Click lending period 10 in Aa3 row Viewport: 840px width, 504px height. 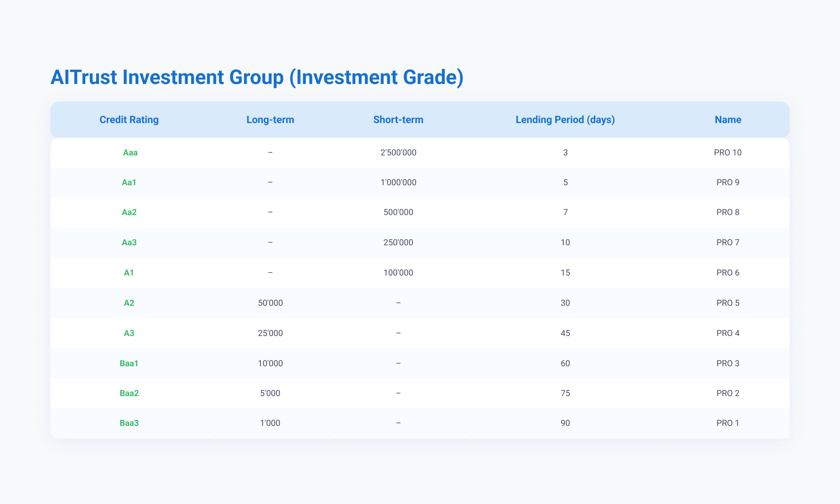pyautogui.click(x=565, y=243)
